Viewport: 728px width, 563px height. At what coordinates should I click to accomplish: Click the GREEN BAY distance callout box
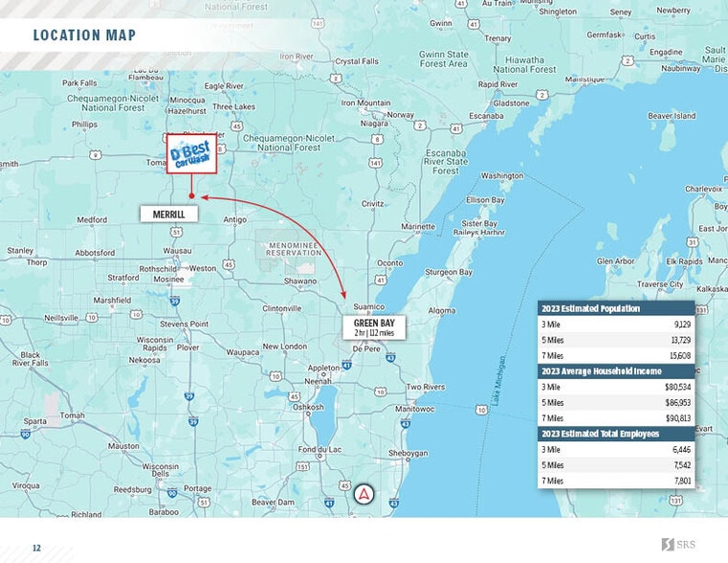coord(374,327)
